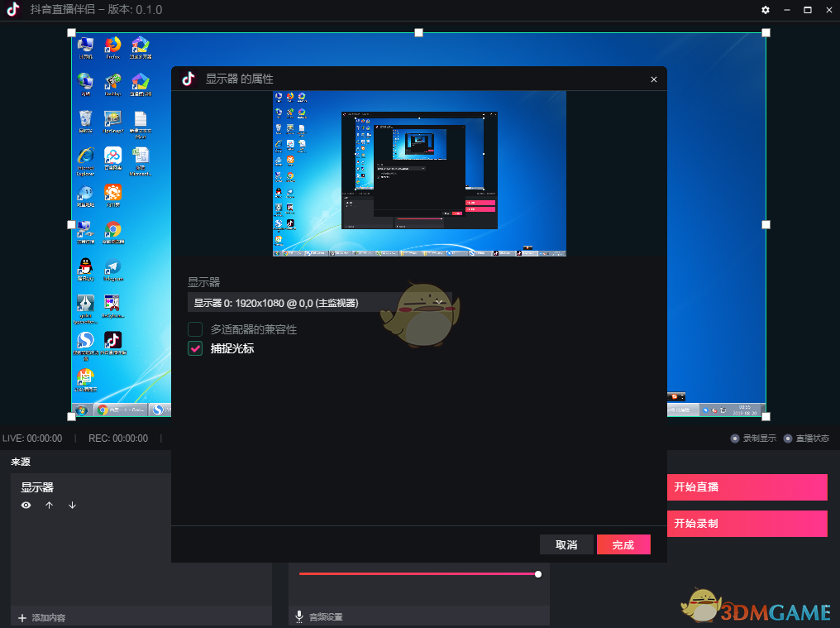Click the 来源 panel heading
The width and height of the screenshot is (840, 628).
coord(21,462)
